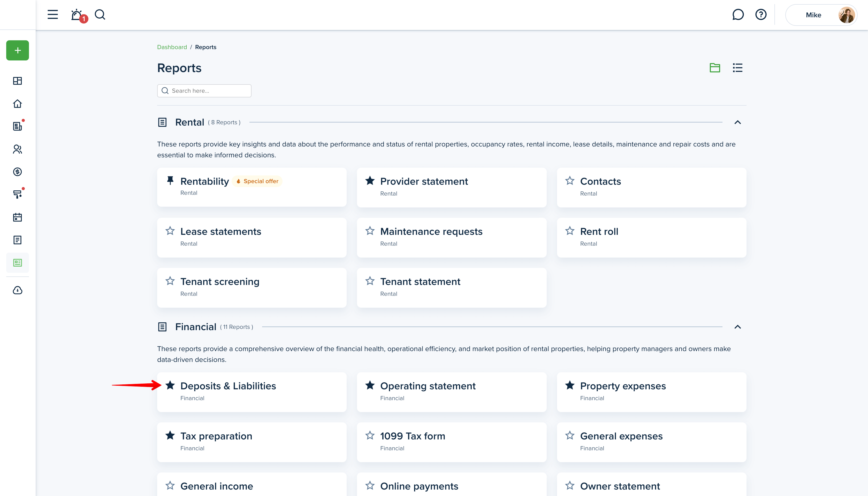Viewport: 868px width, 496px height.
Task: Favorite the Lease statements star
Action: (x=170, y=231)
